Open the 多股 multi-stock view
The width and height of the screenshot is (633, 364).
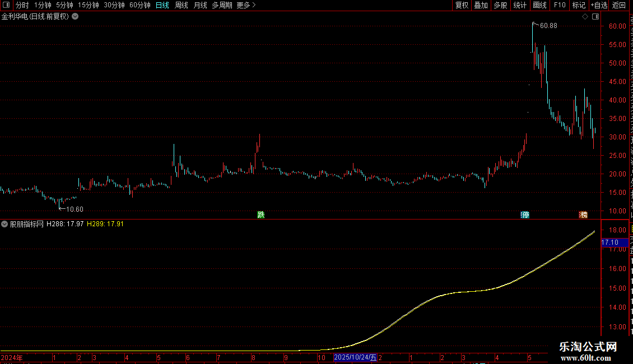500,5
